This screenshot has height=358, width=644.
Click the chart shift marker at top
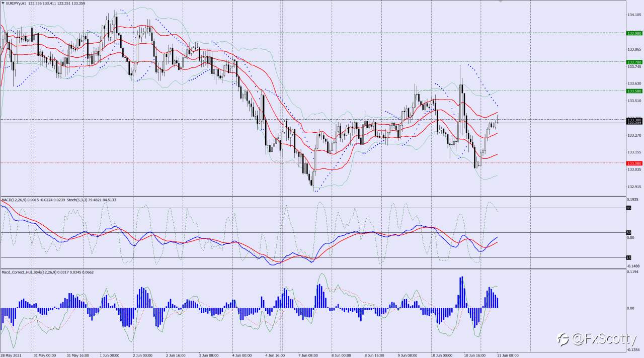pos(500,2)
